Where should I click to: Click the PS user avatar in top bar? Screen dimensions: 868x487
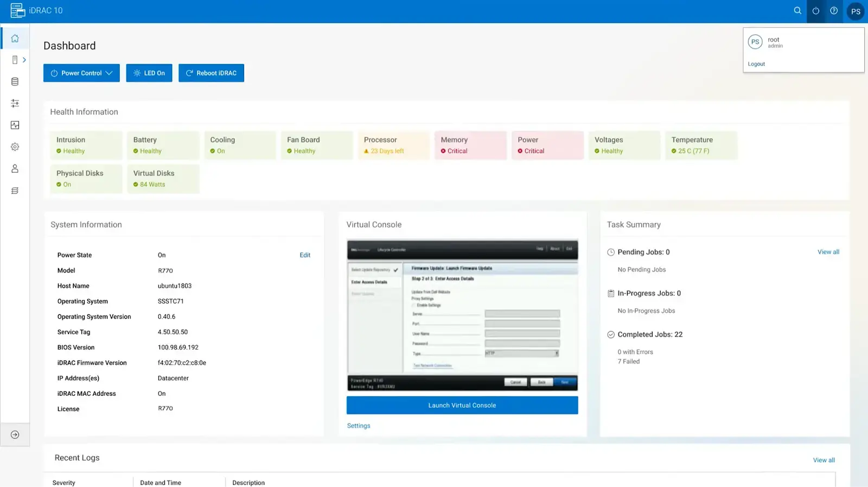856,11
